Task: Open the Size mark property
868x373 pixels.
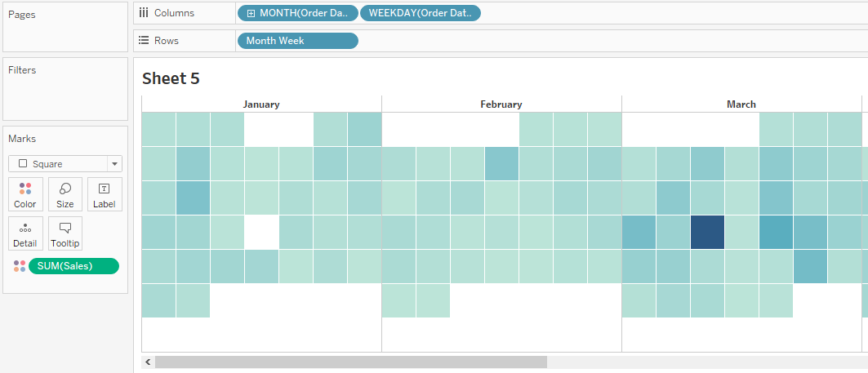Action: coord(65,194)
